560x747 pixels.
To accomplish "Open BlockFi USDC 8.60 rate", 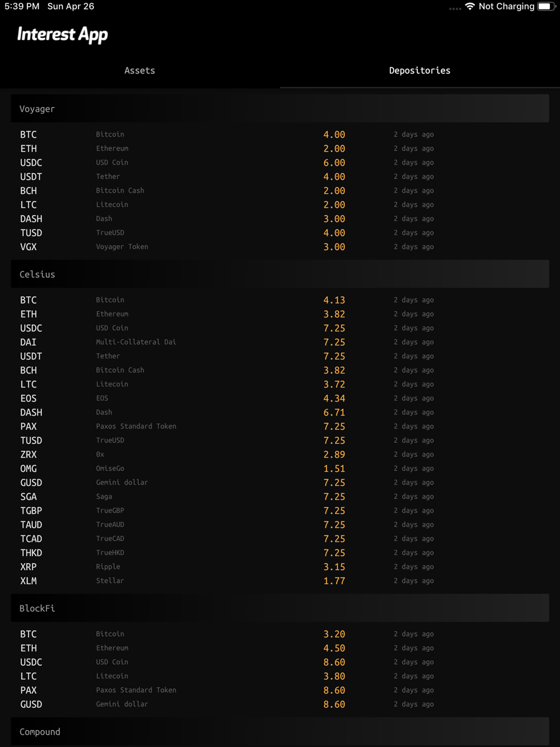I will [334, 662].
